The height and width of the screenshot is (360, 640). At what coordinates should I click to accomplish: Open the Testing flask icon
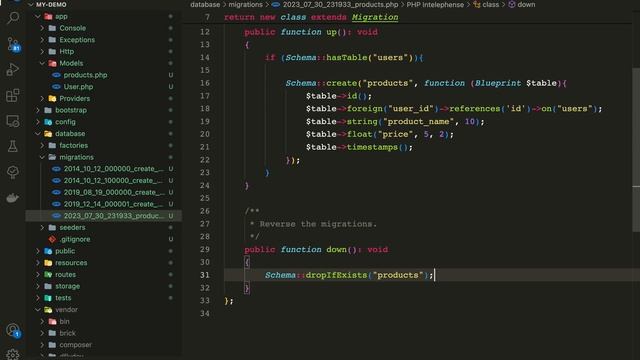tap(13, 147)
